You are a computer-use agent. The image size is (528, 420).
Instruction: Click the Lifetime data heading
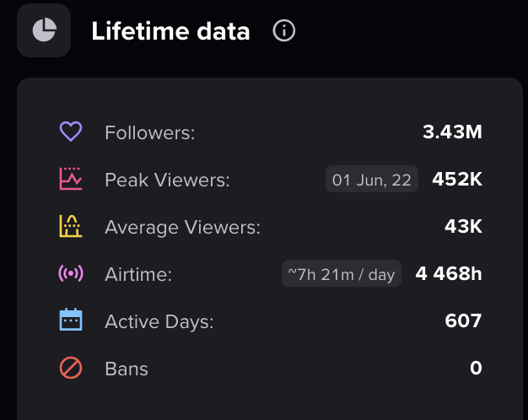pos(170,31)
